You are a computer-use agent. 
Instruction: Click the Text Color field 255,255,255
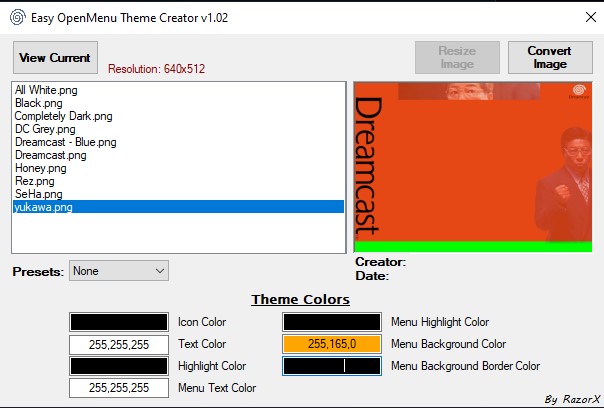pyautogui.click(x=119, y=344)
